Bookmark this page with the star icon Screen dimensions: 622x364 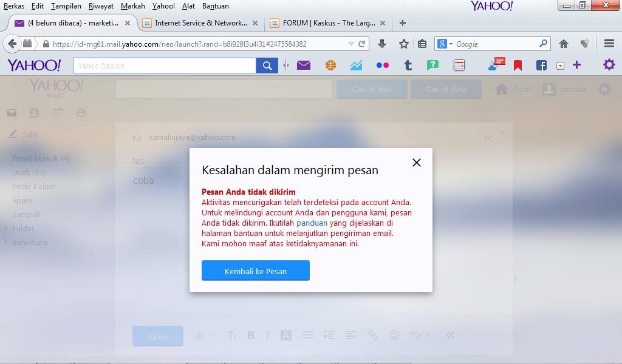403,44
